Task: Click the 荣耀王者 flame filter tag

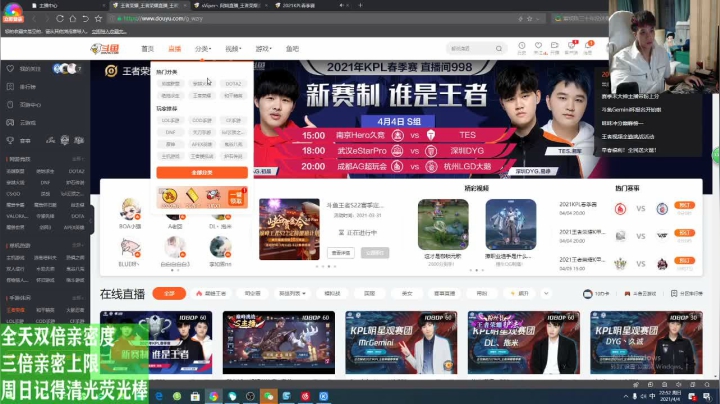Action: (x=211, y=293)
